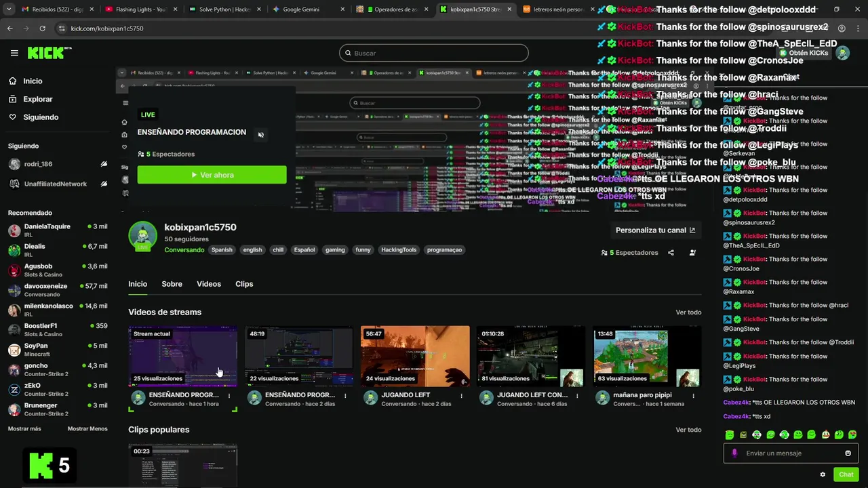Screen dimensions: 868x488
Task: Switch to the Videos channel tab
Action: 209,284
